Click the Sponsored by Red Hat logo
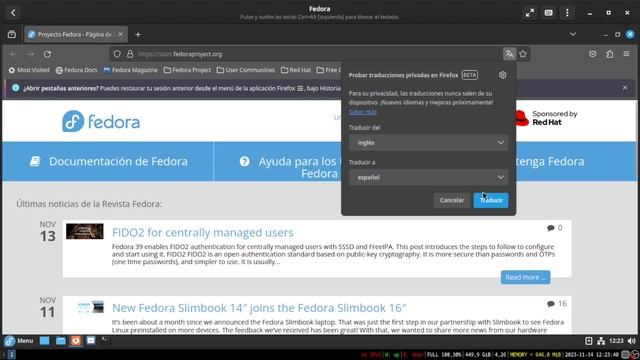This screenshot has width=640, height=360. tap(545, 118)
